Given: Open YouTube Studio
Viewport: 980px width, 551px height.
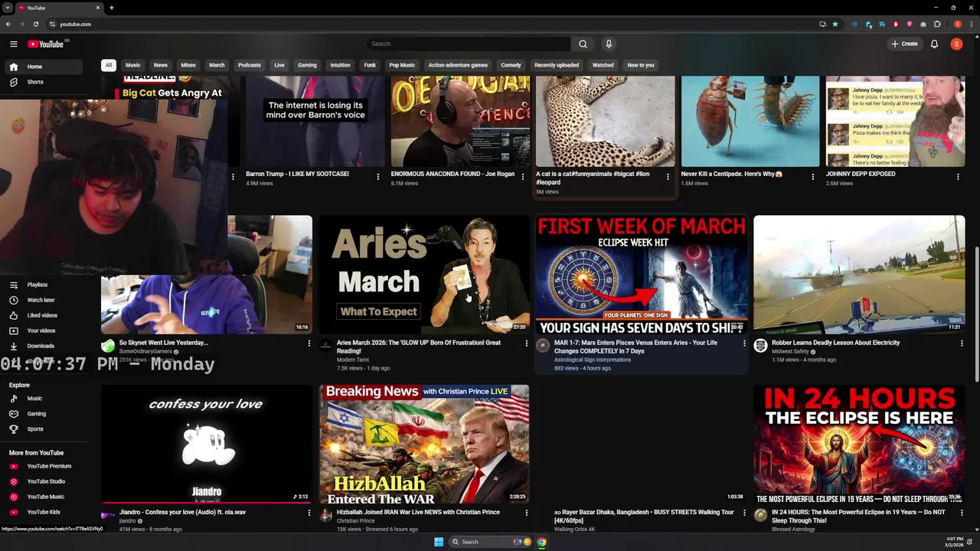Looking at the screenshot, I should (x=42, y=481).
